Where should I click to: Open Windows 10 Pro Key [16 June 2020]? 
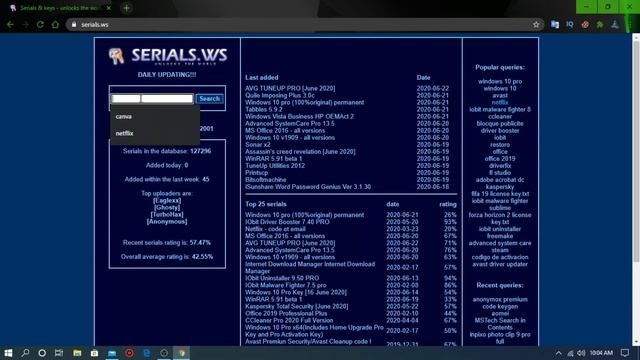pos(296,292)
